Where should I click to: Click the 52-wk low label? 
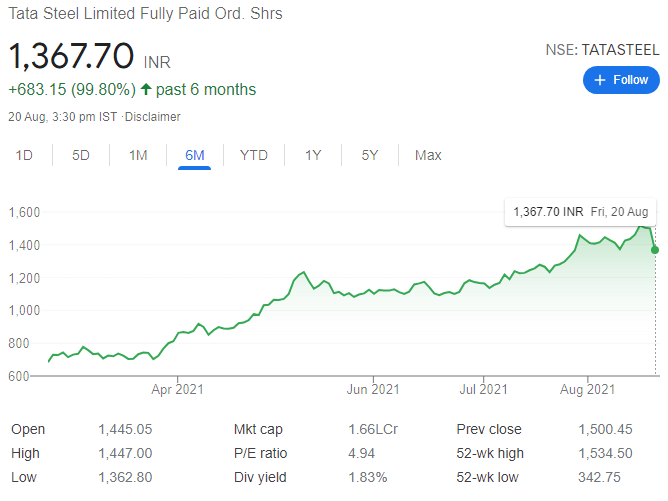point(487,477)
